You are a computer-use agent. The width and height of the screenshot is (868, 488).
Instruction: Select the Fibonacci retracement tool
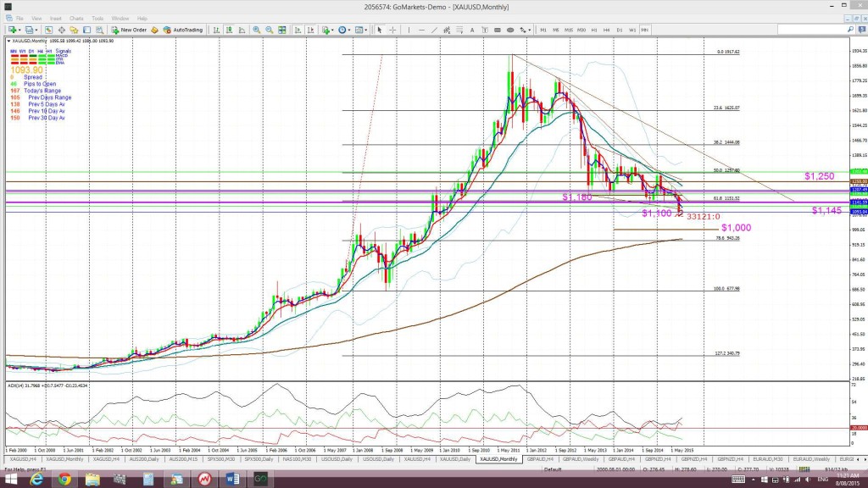pos(459,30)
